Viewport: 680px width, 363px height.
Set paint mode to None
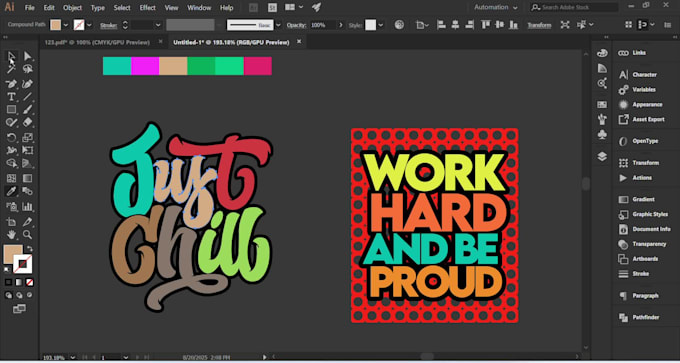click(x=29, y=282)
